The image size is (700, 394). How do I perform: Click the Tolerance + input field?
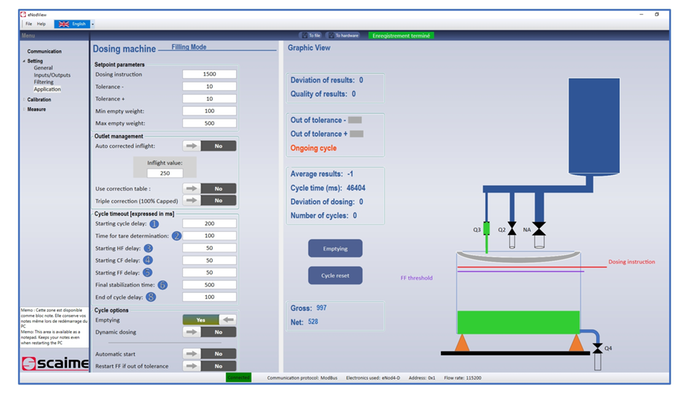(209, 99)
